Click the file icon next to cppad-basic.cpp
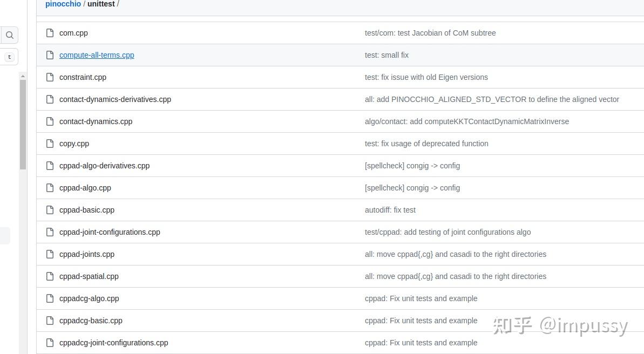The height and width of the screenshot is (354, 644). click(x=50, y=210)
